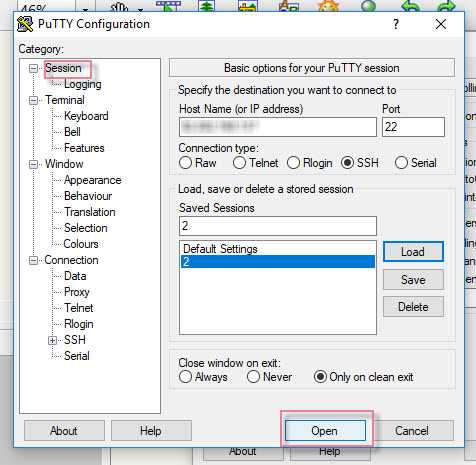This screenshot has height=465, width=476.
Task: Click the question mark help button in title bar
Action: (x=396, y=24)
